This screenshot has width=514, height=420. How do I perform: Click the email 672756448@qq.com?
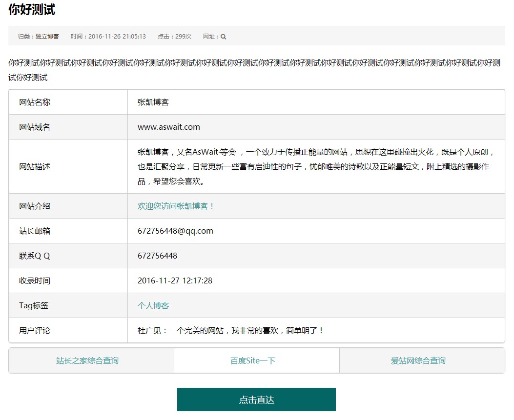tap(175, 231)
